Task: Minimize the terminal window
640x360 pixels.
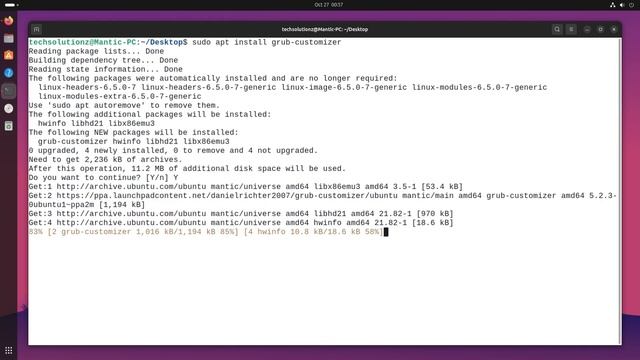Action: tap(587, 29)
